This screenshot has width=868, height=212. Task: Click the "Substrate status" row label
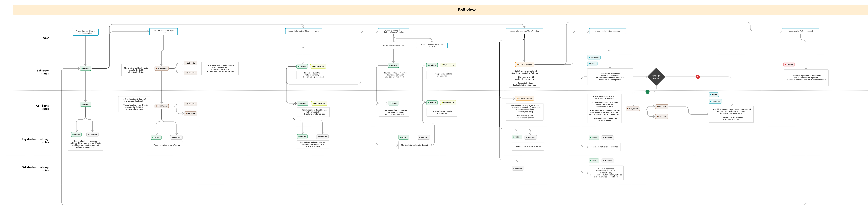43,72
